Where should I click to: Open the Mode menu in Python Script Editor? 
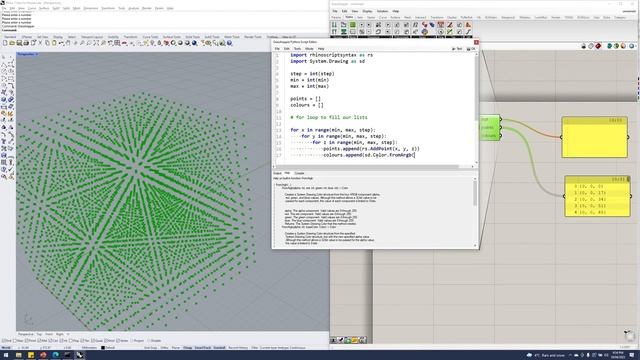(309, 49)
